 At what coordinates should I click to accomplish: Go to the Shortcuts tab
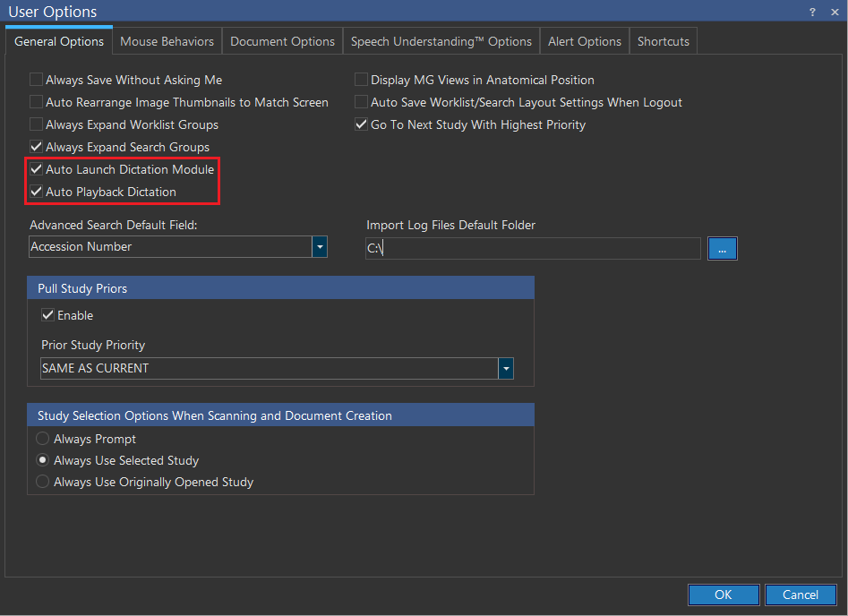[663, 41]
